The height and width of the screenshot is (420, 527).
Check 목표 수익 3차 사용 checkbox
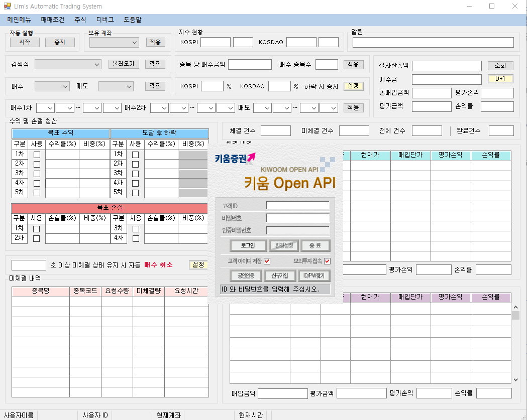coord(37,174)
